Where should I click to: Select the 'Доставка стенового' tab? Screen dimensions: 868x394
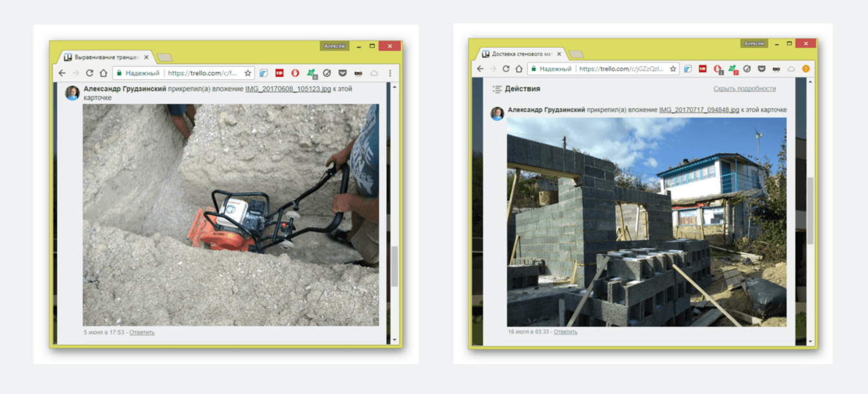point(523,54)
